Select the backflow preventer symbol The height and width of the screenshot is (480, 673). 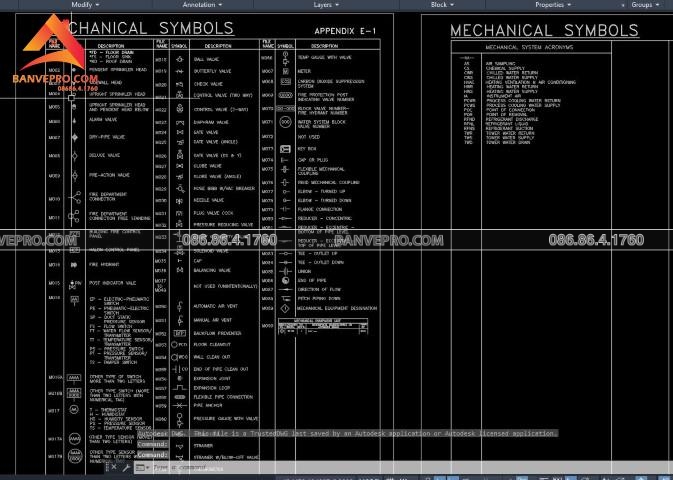tap(179, 333)
